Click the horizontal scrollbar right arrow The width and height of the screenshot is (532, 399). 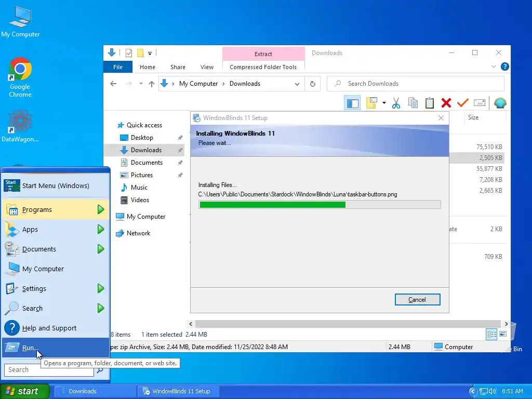[x=506, y=324]
